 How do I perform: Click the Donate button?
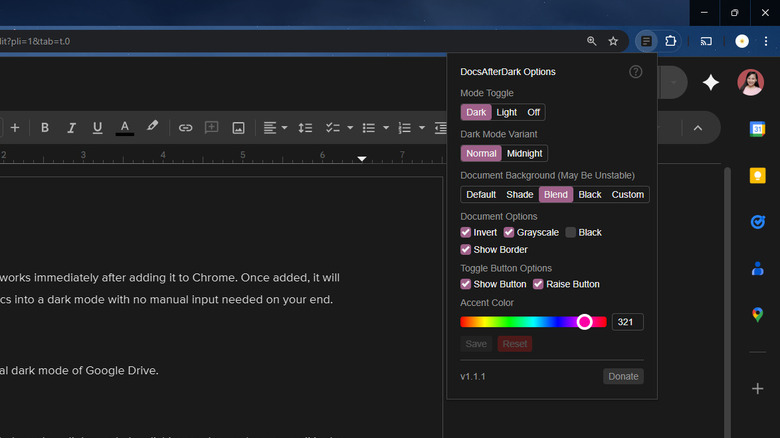point(623,376)
